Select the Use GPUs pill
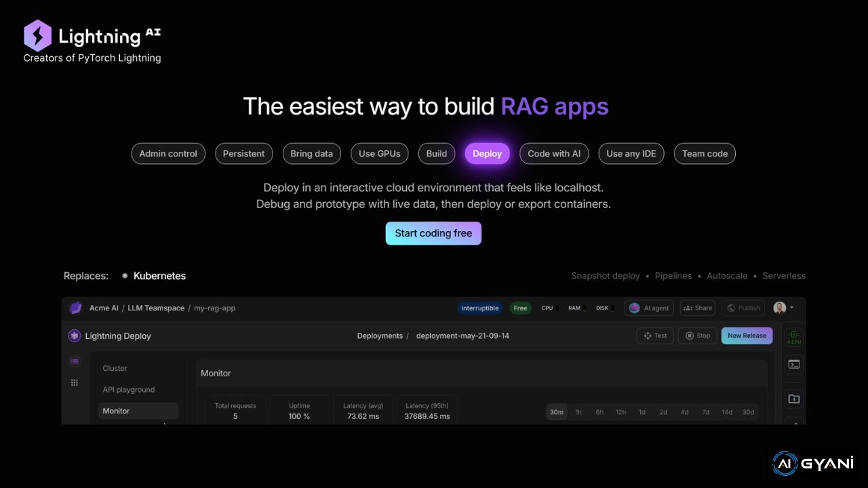 [380, 153]
